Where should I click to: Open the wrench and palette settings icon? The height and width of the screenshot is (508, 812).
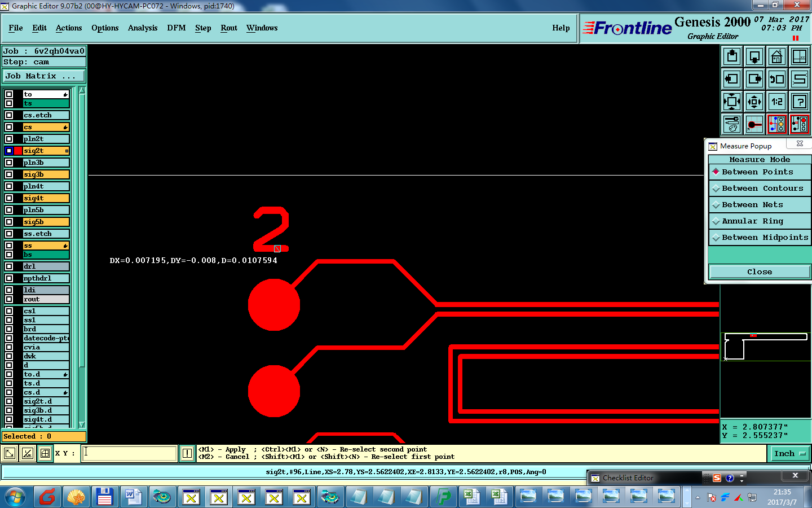point(732,124)
